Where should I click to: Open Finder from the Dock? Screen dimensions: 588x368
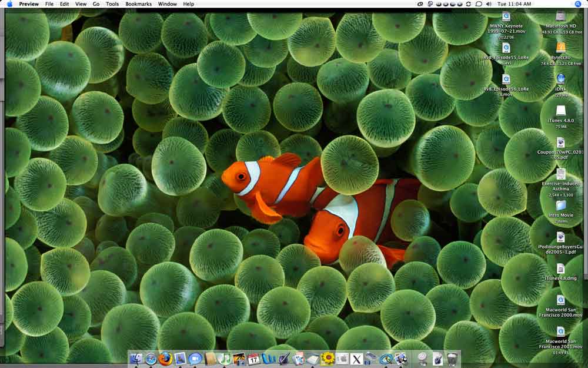coord(136,359)
